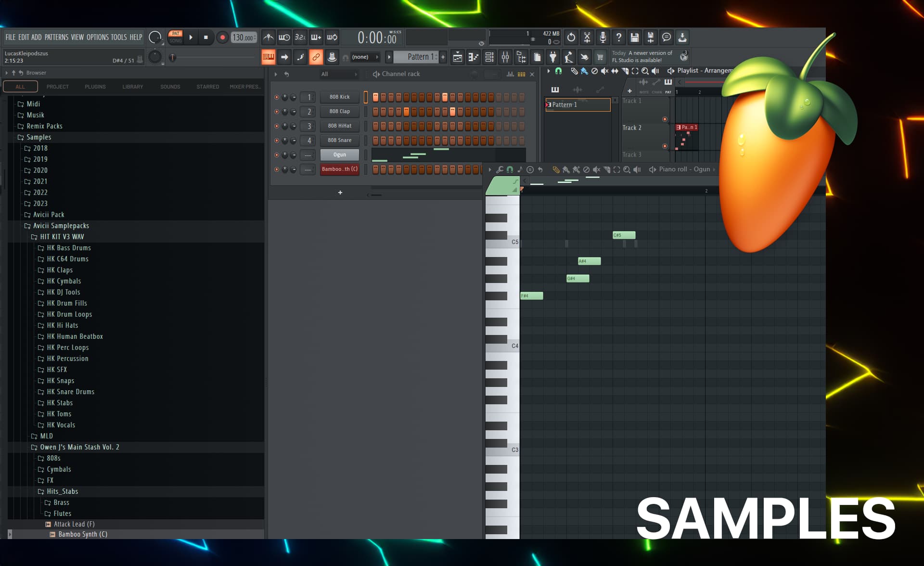
Task: Click the metronome icon in the transport bar
Action: click(x=268, y=38)
